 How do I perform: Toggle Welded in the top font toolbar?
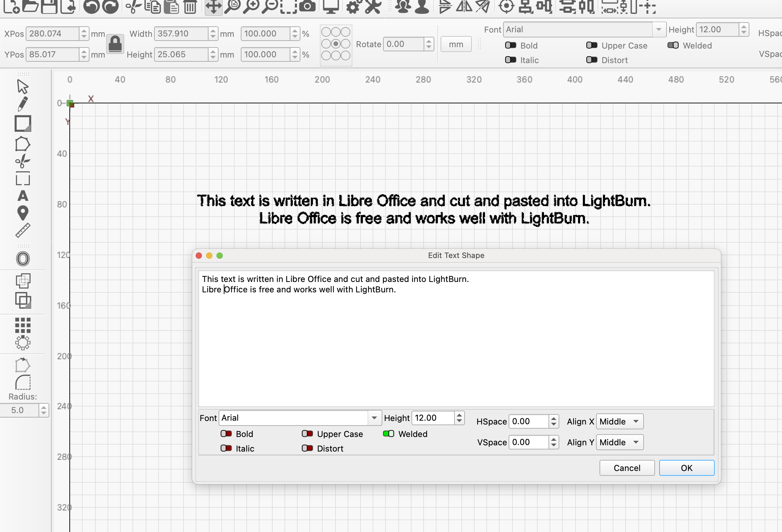tap(673, 45)
